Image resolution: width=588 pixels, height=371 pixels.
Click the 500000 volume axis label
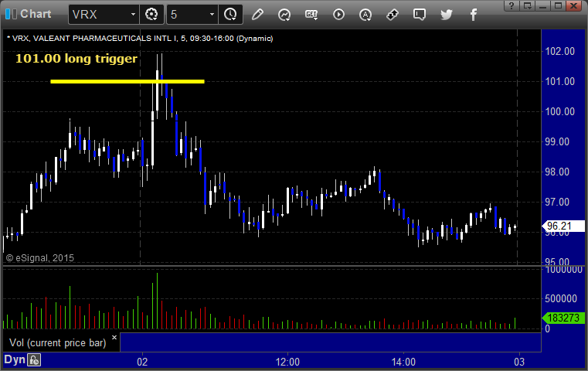coord(561,298)
